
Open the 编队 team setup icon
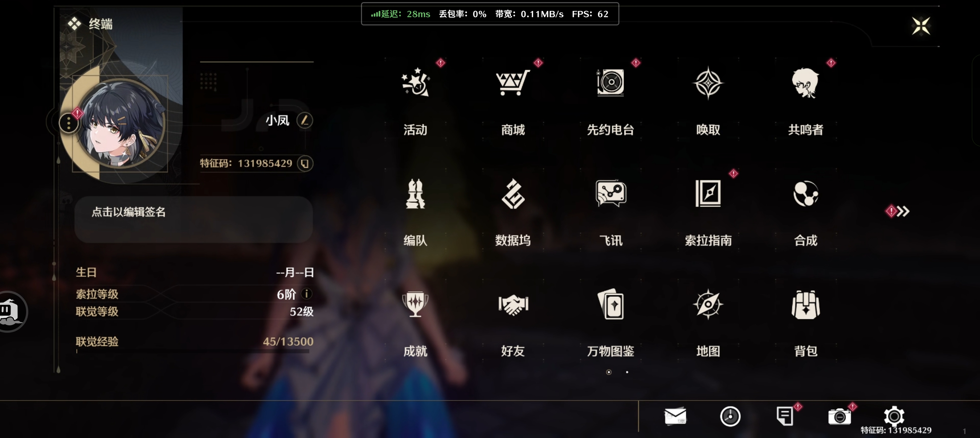(415, 194)
